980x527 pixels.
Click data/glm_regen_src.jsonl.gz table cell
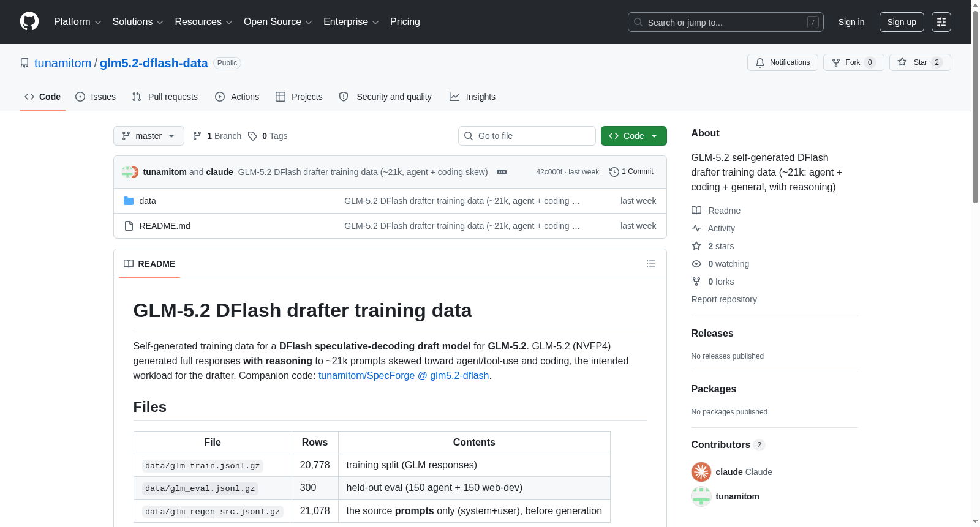213,511
